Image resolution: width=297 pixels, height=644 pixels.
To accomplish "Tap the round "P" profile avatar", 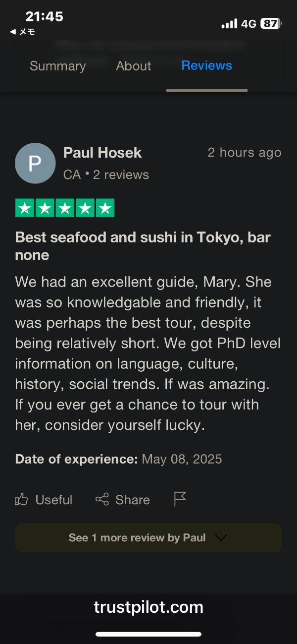I will tap(35, 163).
